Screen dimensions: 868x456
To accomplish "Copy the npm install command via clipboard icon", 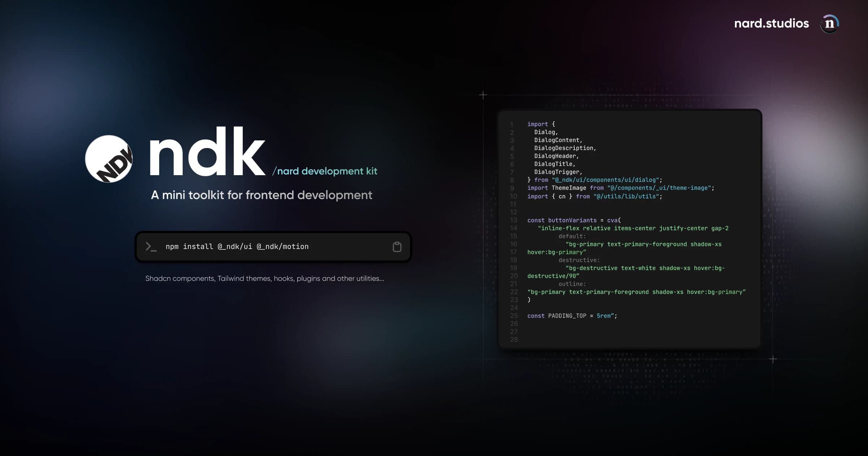I will point(397,246).
